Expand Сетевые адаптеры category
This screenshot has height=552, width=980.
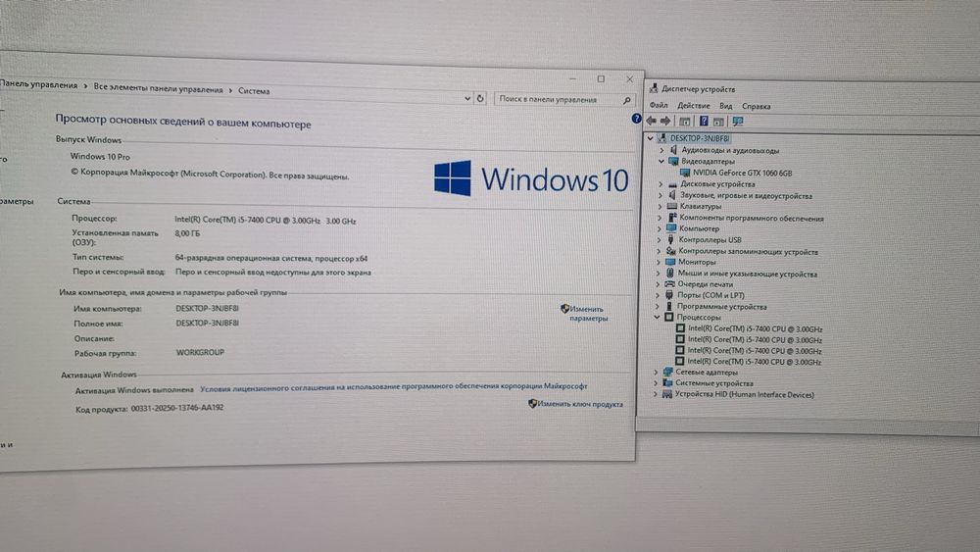tap(656, 372)
